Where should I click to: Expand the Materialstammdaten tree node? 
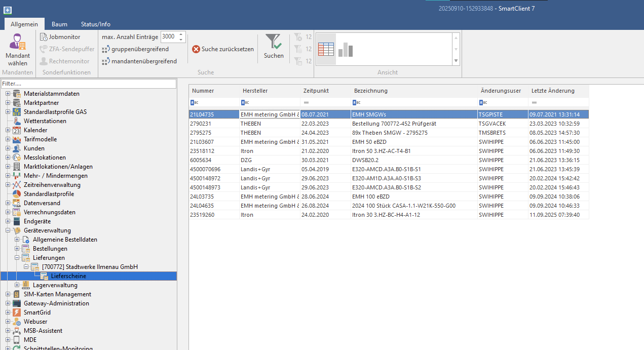pos(8,94)
